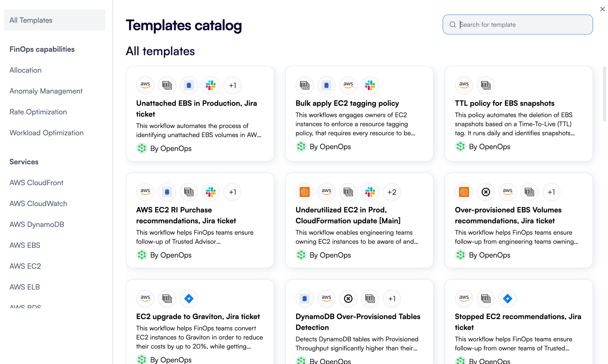Select All Templates in sidebar

click(55, 20)
